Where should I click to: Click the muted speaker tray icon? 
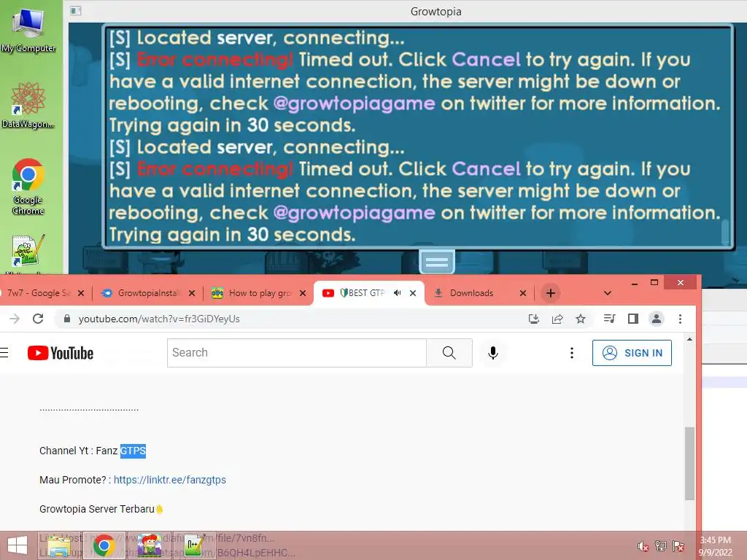click(x=643, y=546)
